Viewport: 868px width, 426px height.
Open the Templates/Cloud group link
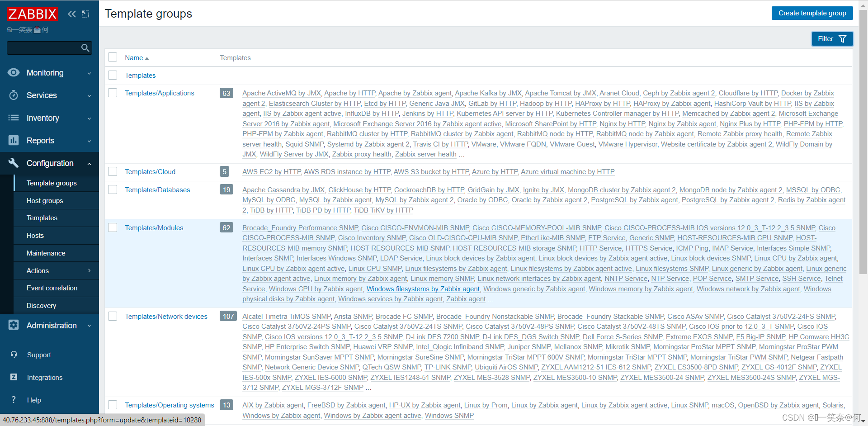(150, 171)
